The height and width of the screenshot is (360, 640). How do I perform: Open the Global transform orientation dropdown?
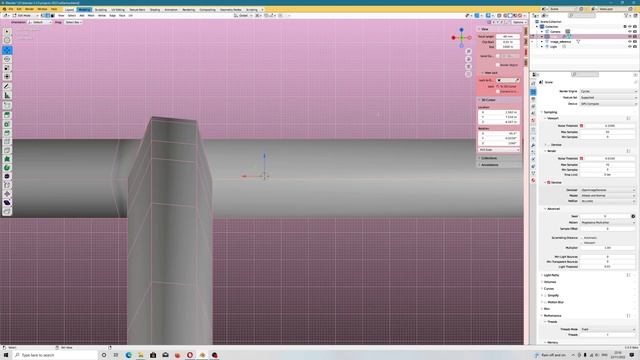243,16
